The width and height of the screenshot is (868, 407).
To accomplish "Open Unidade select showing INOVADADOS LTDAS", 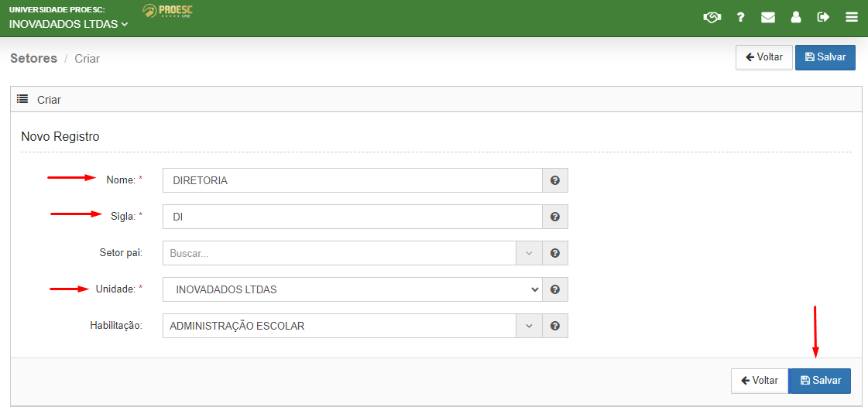I will [x=352, y=289].
